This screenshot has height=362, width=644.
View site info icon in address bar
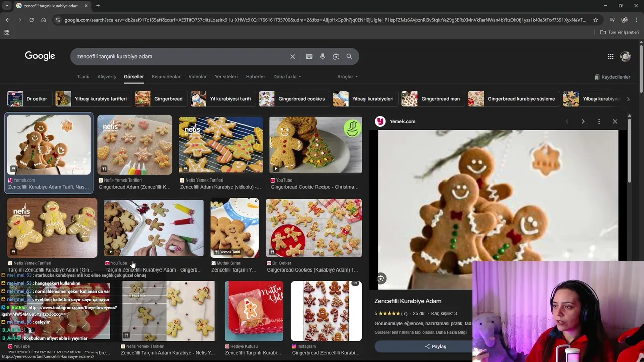[58, 20]
